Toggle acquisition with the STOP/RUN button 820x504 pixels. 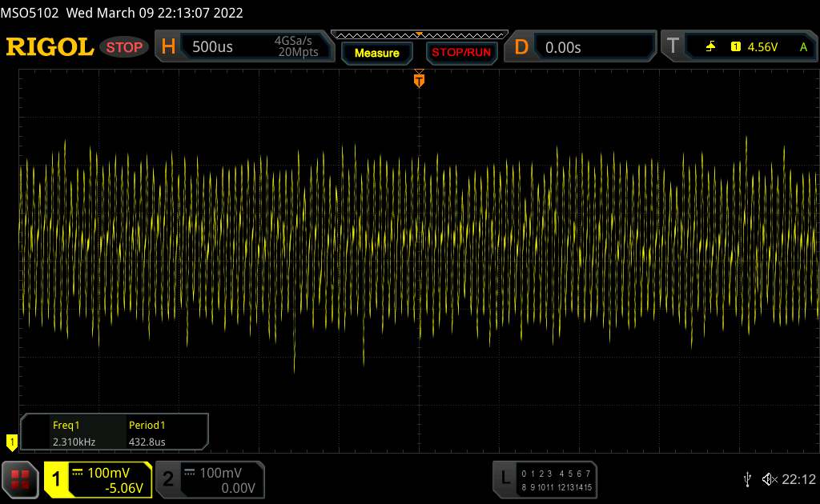460,53
